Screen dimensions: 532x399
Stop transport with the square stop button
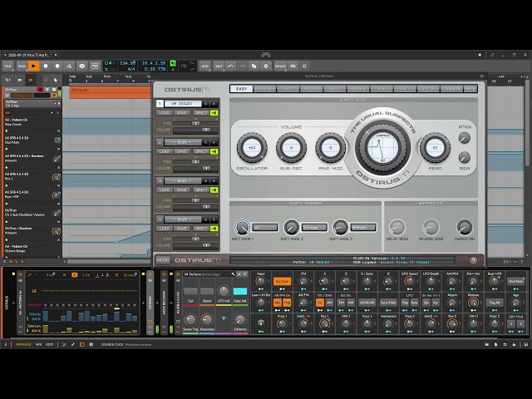pyautogui.click(x=46, y=66)
